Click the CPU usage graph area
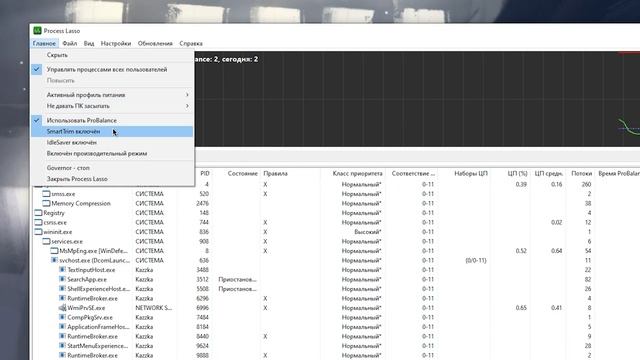640x360 pixels. pyautogui.click(x=416, y=99)
